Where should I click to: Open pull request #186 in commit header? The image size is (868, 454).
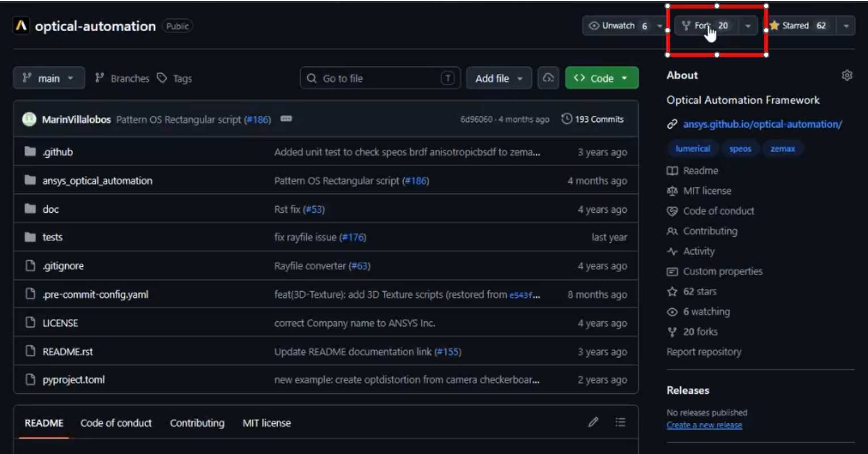(x=257, y=119)
